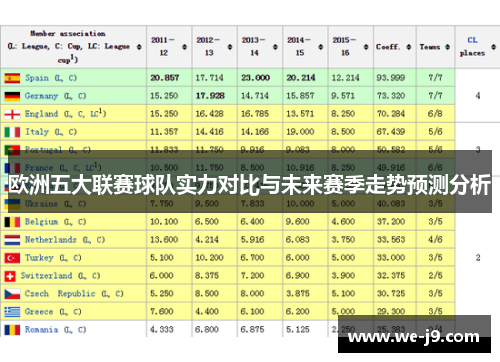The width and height of the screenshot is (500, 362).
Task: Select Czech Republic's coefficient 30.725
Action: (391, 294)
